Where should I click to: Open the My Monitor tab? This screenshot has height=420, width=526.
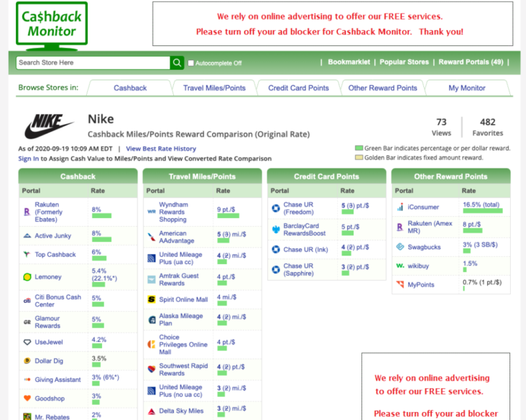(467, 88)
